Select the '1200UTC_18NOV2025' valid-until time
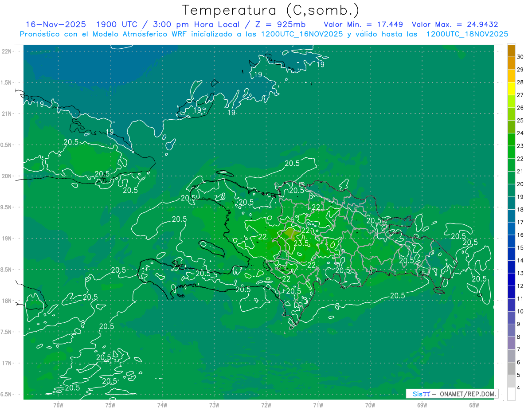 pos(467,34)
